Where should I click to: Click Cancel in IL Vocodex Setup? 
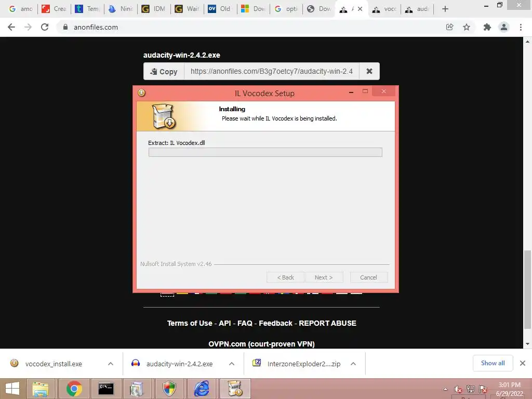[x=368, y=277]
